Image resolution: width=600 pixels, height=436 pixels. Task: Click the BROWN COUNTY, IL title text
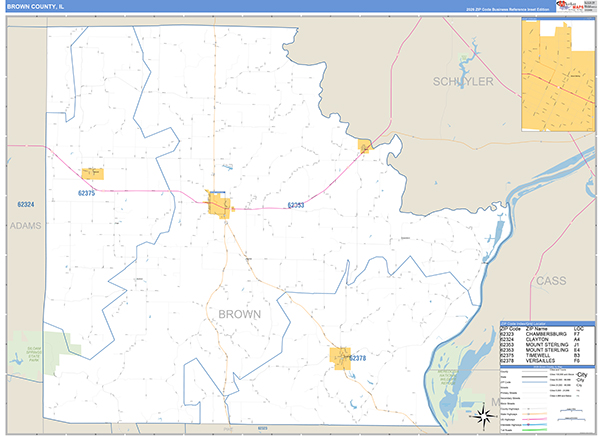tap(35, 7)
